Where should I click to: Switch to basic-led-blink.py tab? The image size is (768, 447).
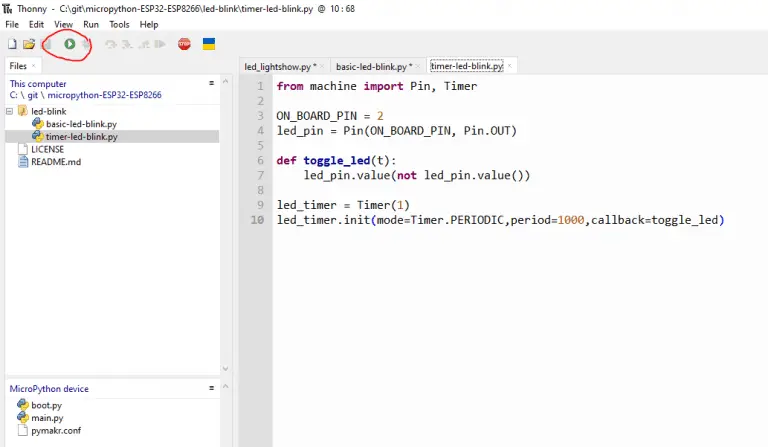[371, 66]
